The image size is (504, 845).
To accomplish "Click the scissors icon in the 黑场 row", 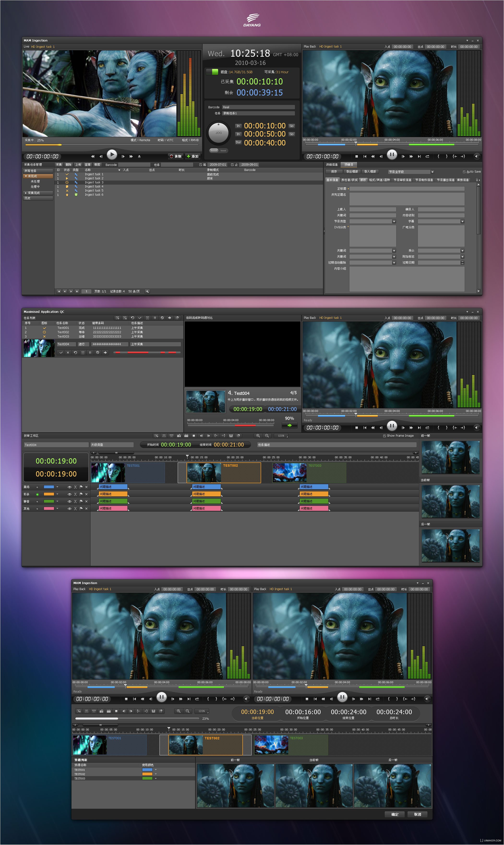I will click(x=75, y=487).
